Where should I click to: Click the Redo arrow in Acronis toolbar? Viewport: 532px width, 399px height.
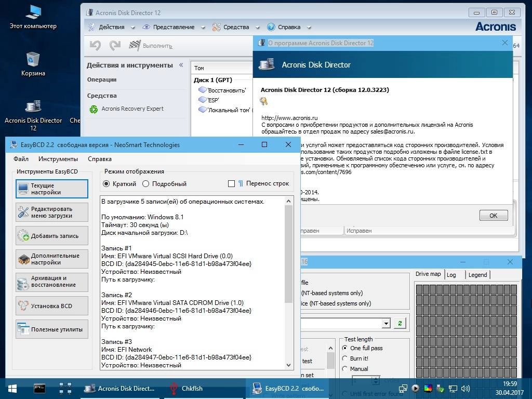(x=115, y=46)
